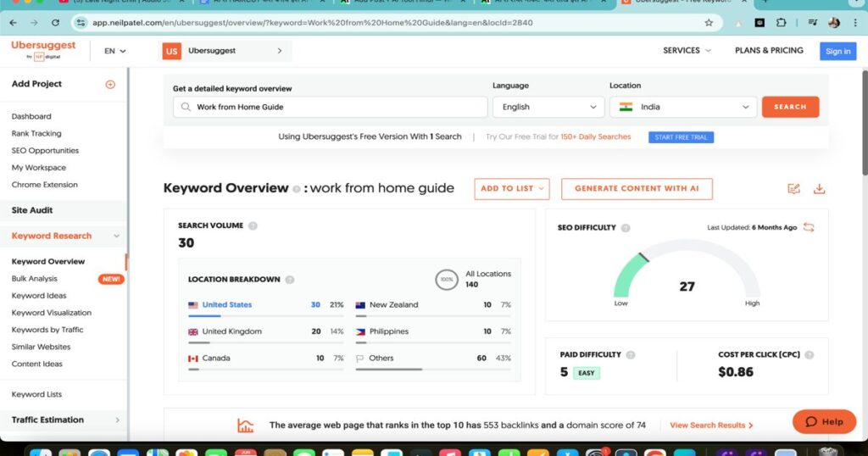This screenshot has height=456, width=868.
Task: Click search volume help icon
Action: coord(253,225)
